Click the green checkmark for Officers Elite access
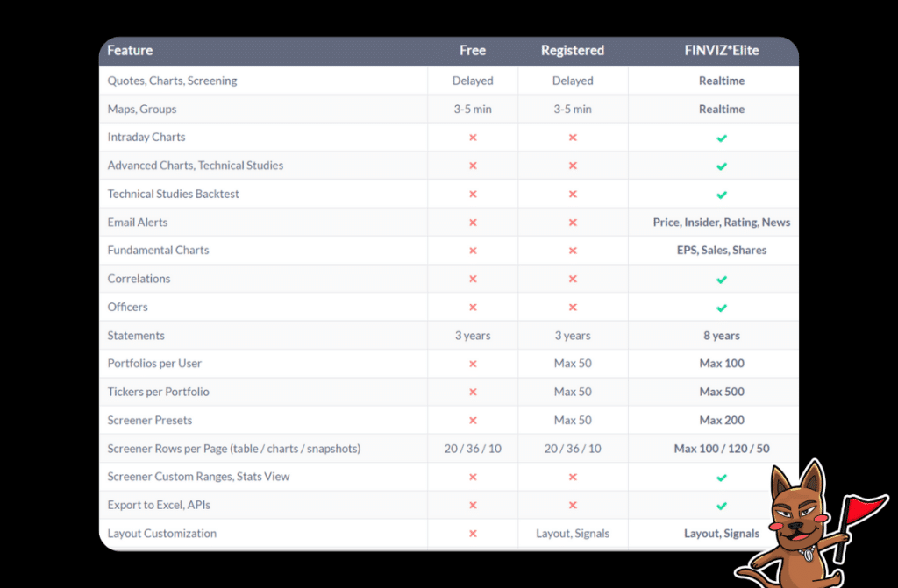This screenshot has width=898, height=588. (721, 307)
